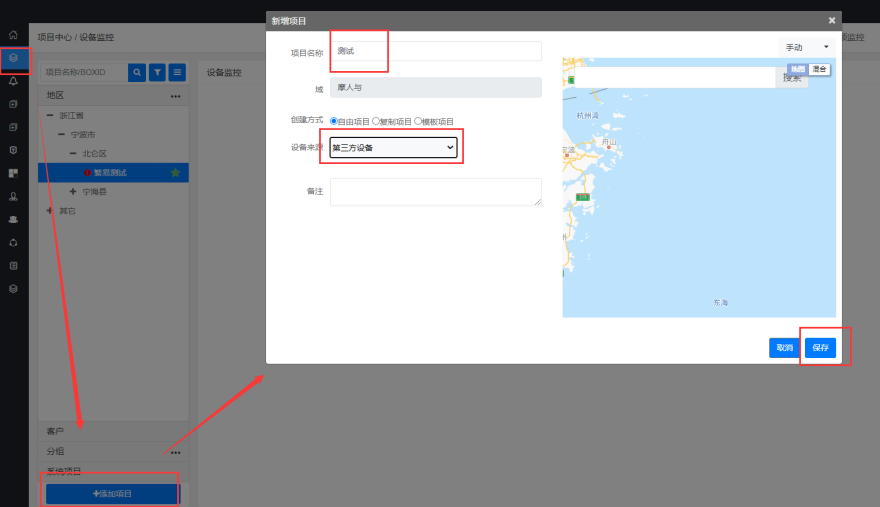Open the 第三方设备 device source dropdown
880x507 pixels.
[x=393, y=148]
